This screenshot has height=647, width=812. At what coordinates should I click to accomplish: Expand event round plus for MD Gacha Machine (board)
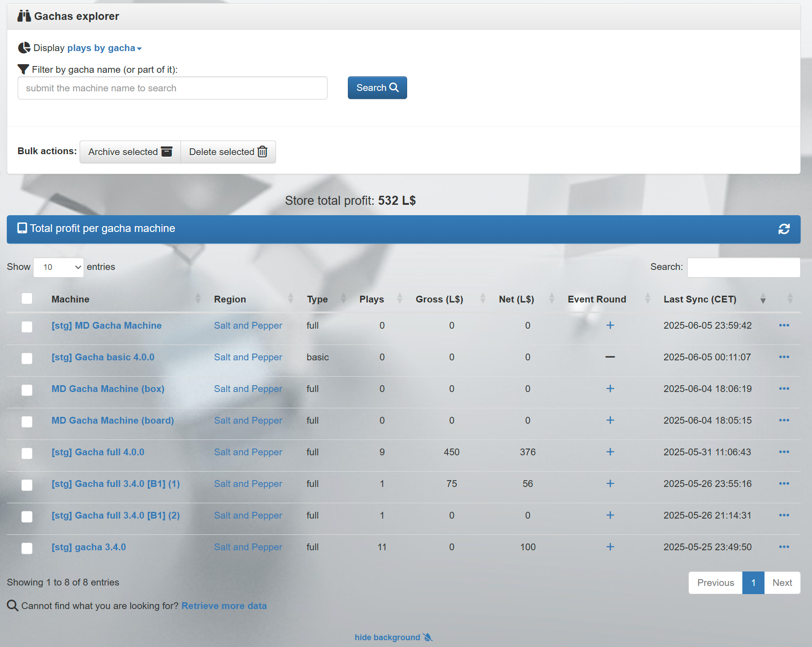(610, 420)
